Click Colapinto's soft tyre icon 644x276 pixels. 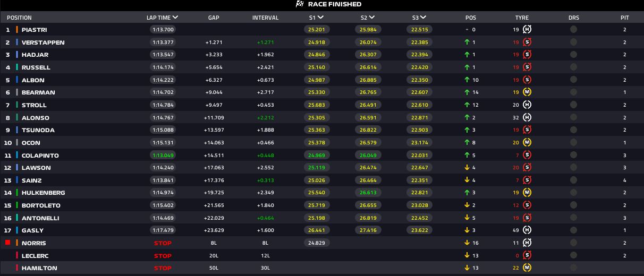click(527, 156)
